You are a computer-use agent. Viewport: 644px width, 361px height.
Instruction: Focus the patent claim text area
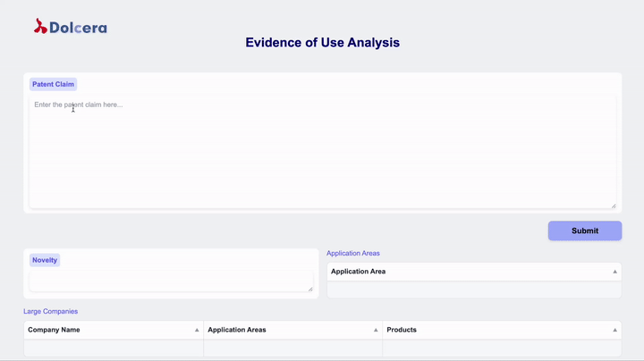322,152
